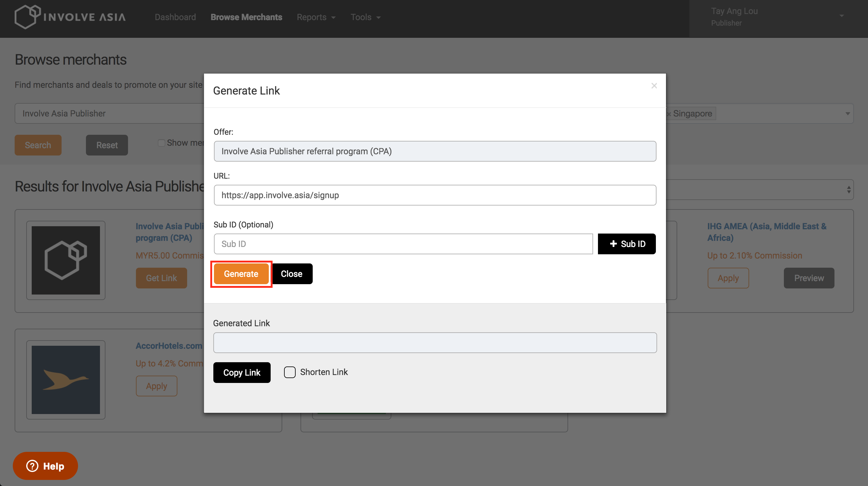Expand the Reports menu
The image size is (868, 486).
point(316,17)
